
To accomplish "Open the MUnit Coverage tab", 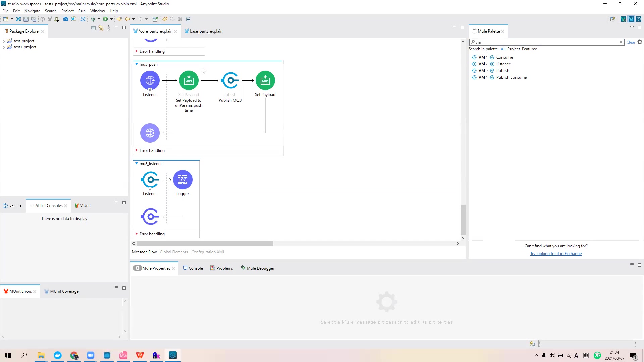I will [61, 291].
